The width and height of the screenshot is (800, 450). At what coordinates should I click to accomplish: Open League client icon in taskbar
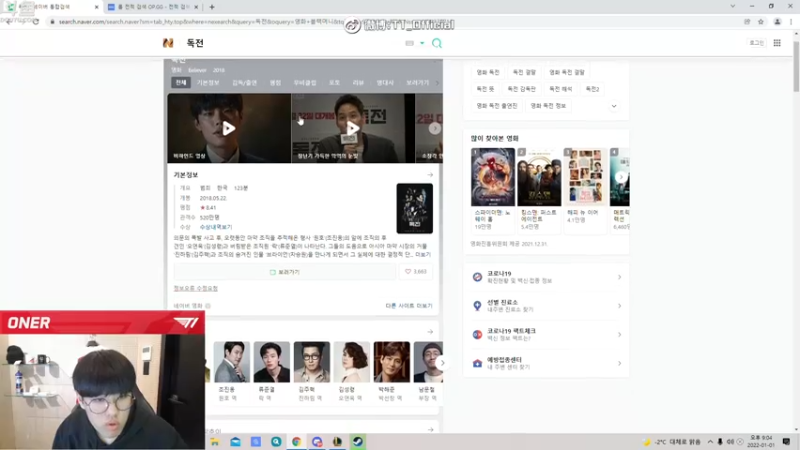click(x=337, y=442)
